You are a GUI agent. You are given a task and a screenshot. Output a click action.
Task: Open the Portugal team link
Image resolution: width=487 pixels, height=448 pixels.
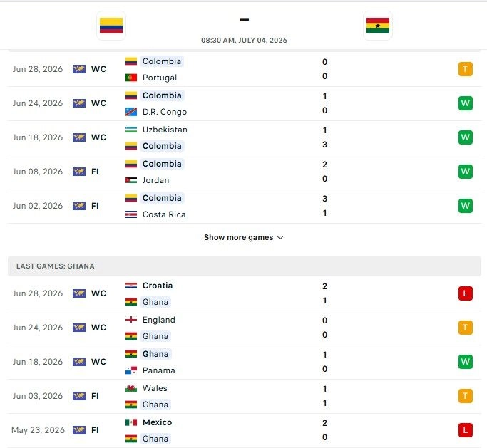[160, 78]
